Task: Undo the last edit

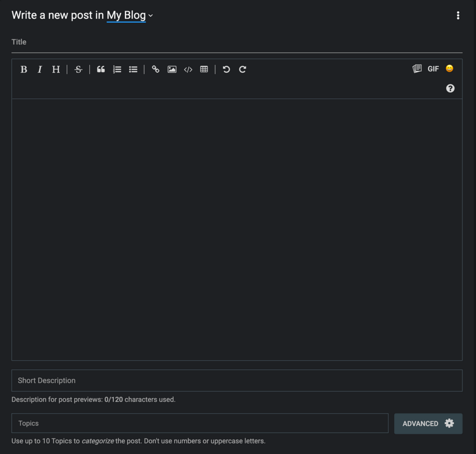Action: pyautogui.click(x=226, y=70)
